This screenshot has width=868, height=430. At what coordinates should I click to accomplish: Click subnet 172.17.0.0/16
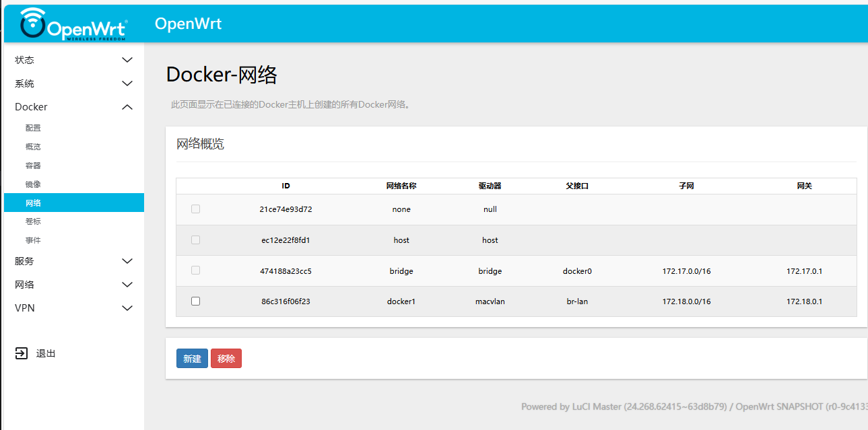[686, 271]
